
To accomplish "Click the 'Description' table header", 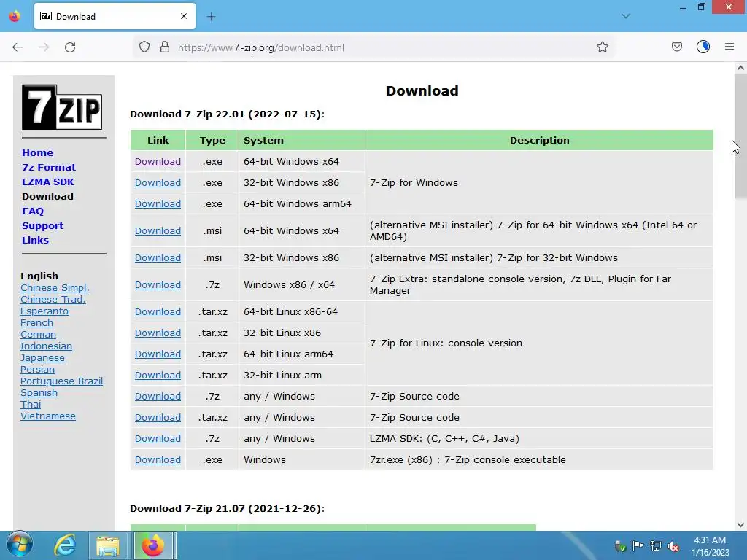I will 539,141.
